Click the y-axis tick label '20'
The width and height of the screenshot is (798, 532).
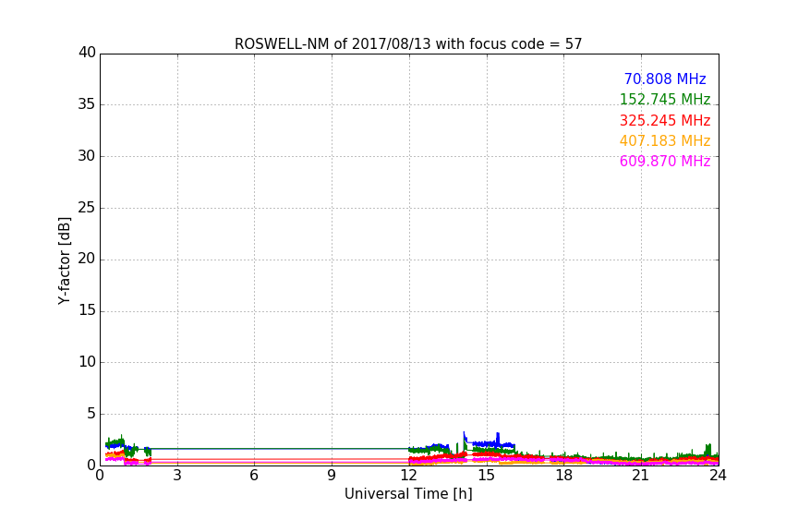coord(87,259)
